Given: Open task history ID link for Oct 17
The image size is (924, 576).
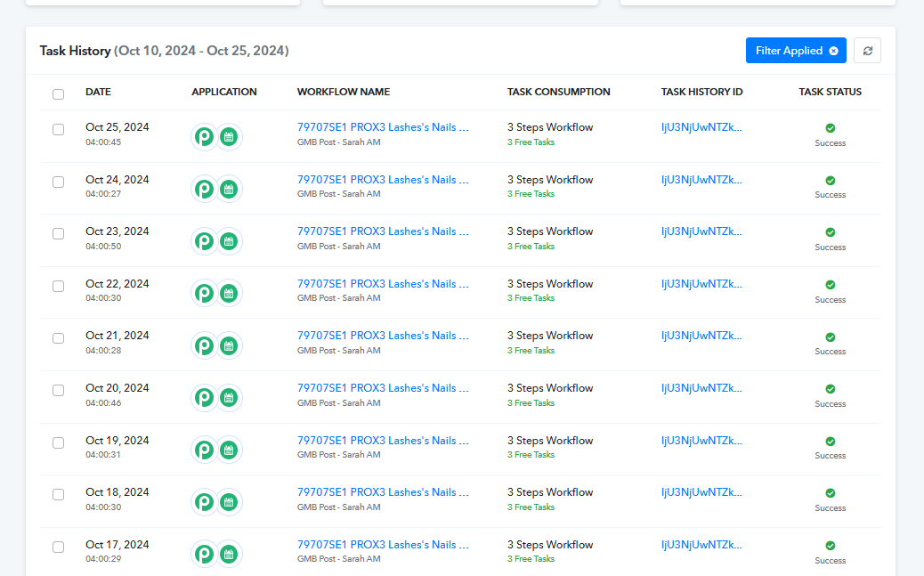Looking at the screenshot, I should (701, 545).
